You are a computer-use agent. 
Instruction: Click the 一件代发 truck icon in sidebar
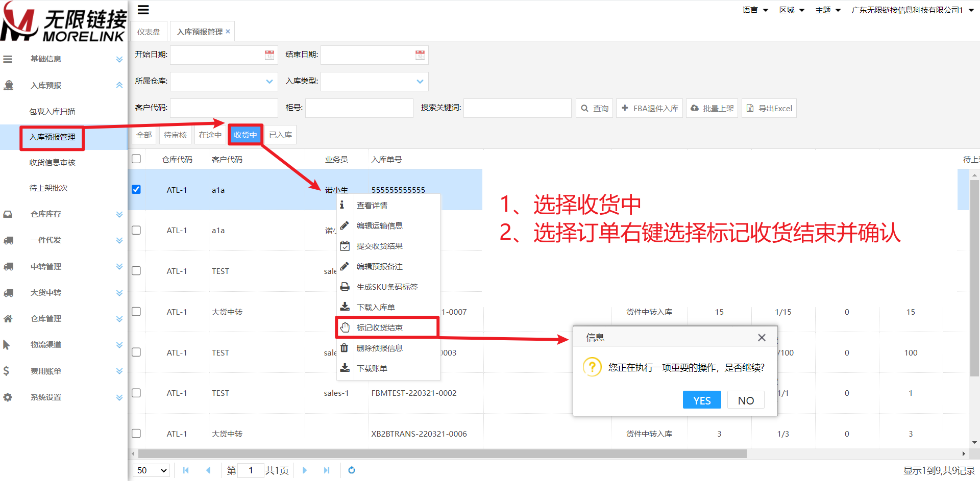(9, 240)
